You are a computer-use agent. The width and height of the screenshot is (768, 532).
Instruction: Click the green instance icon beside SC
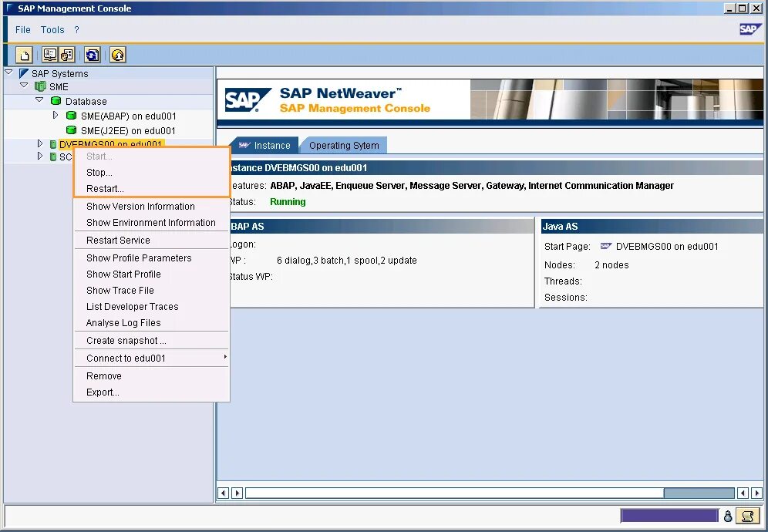pos(53,157)
